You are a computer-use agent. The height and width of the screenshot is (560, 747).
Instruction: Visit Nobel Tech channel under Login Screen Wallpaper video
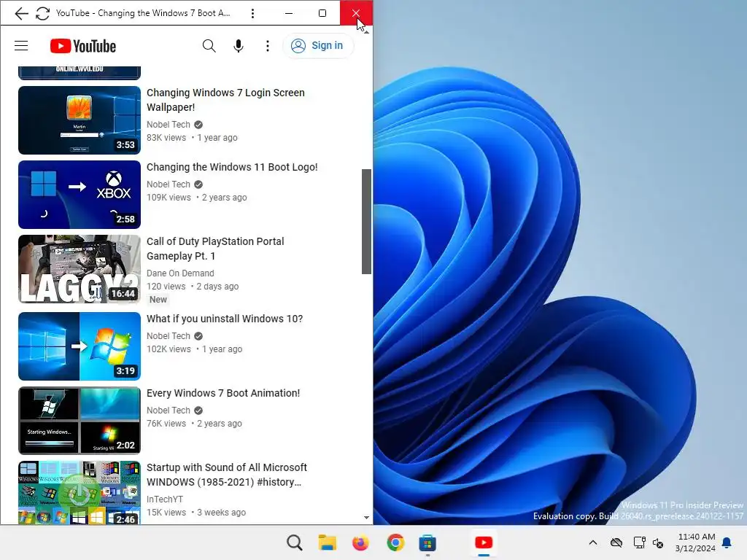(x=169, y=124)
